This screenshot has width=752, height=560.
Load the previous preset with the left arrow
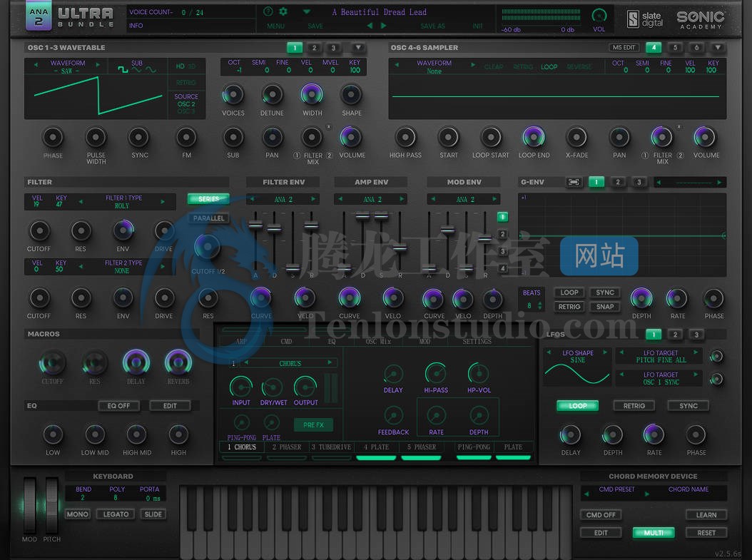[370, 26]
